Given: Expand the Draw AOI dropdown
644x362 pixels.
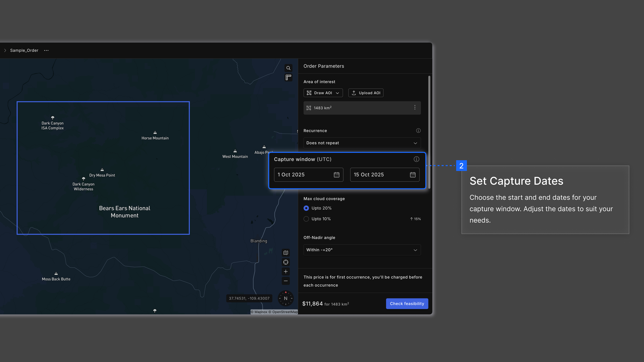Looking at the screenshot, I should (323, 93).
